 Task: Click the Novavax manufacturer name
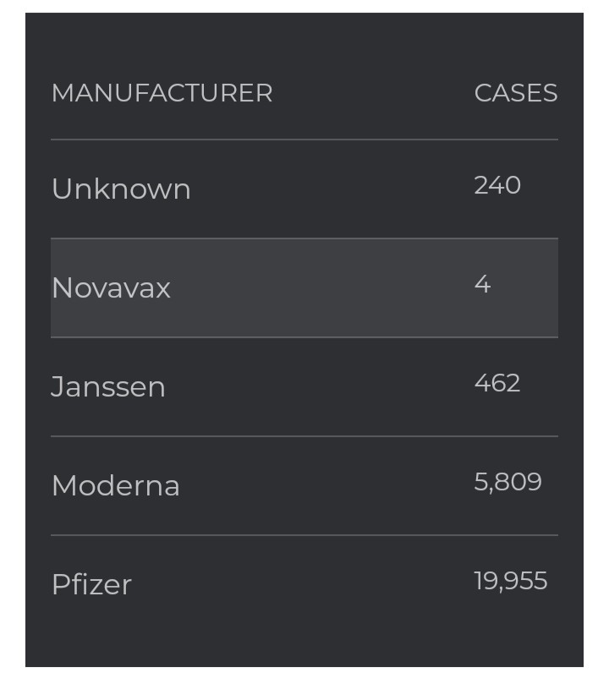[x=111, y=288]
